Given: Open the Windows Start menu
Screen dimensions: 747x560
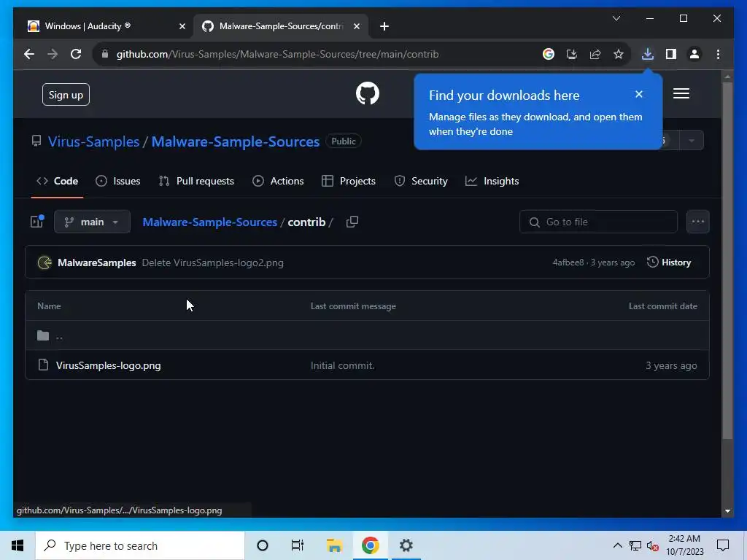Looking at the screenshot, I should point(18,545).
